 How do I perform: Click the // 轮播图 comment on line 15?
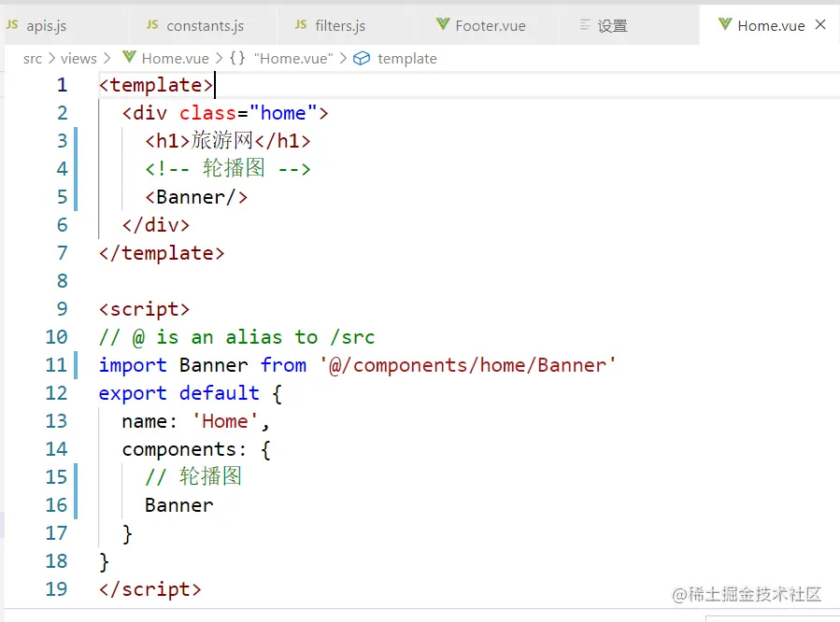point(193,476)
